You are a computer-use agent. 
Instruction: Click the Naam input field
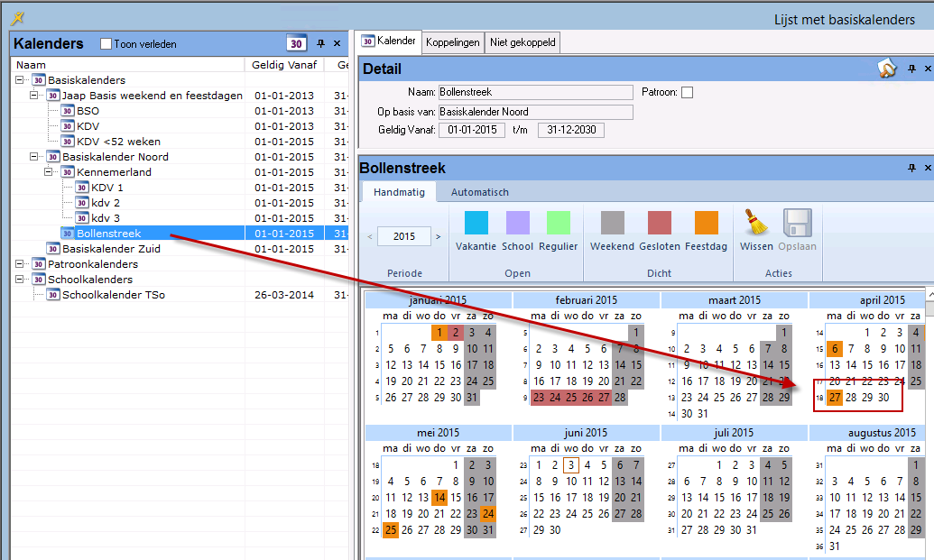(x=535, y=92)
